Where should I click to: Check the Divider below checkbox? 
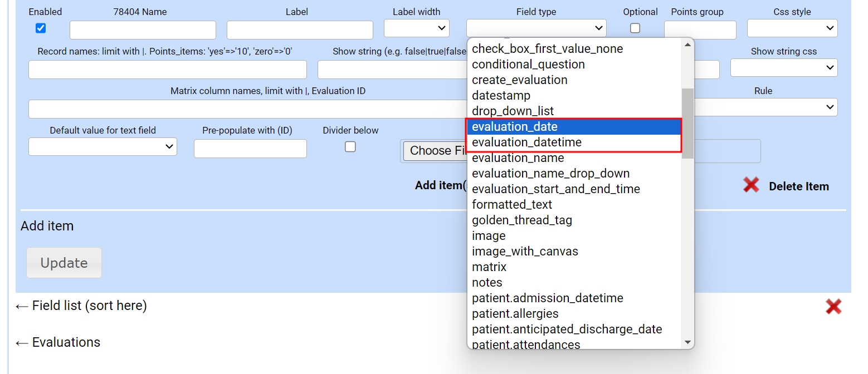(350, 147)
